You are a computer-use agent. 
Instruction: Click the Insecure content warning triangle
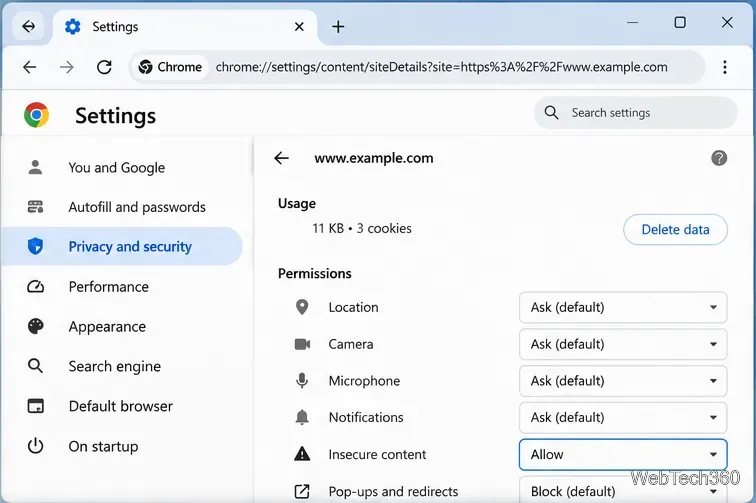coord(302,454)
